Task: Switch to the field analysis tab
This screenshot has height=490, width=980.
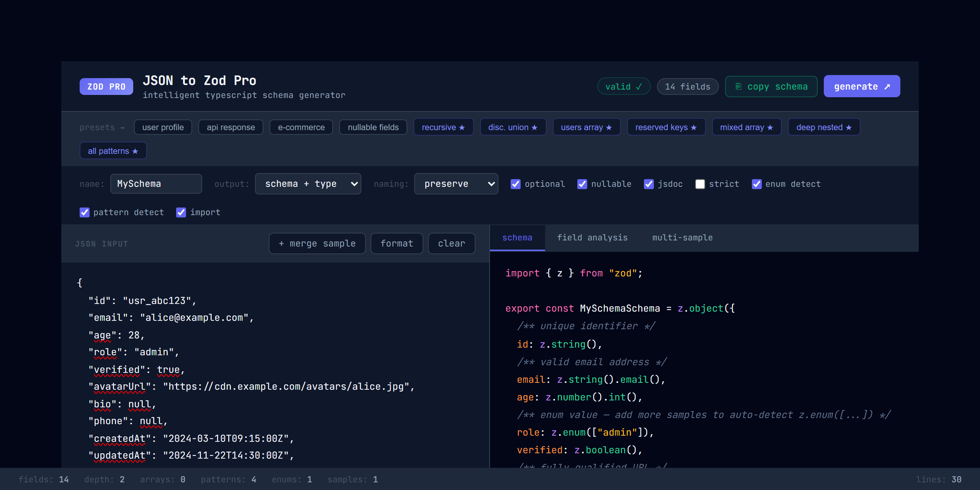Action: [x=592, y=237]
